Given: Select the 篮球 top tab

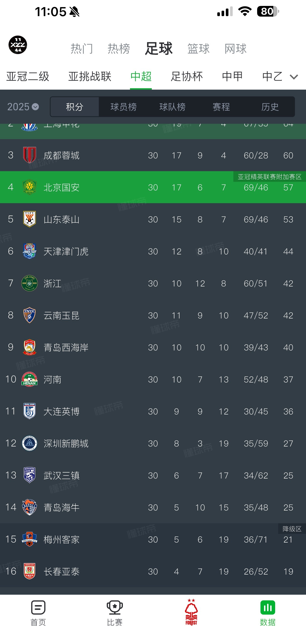Looking at the screenshot, I should [x=199, y=49].
